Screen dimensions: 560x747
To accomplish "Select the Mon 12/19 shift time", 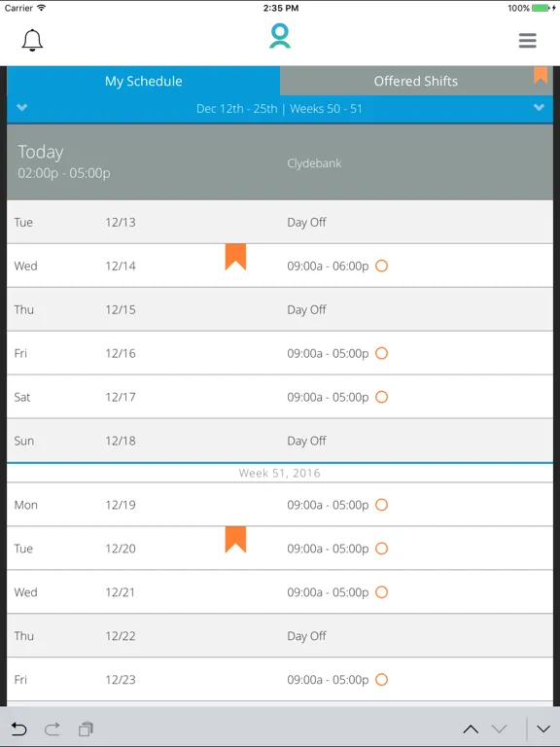I will [328, 505].
